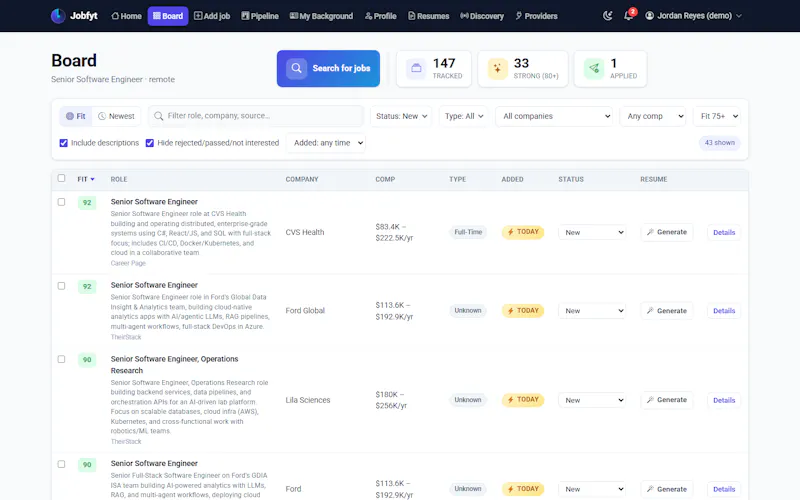Open Jordan Reyes account menu
800x500 pixels.
click(x=693, y=16)
